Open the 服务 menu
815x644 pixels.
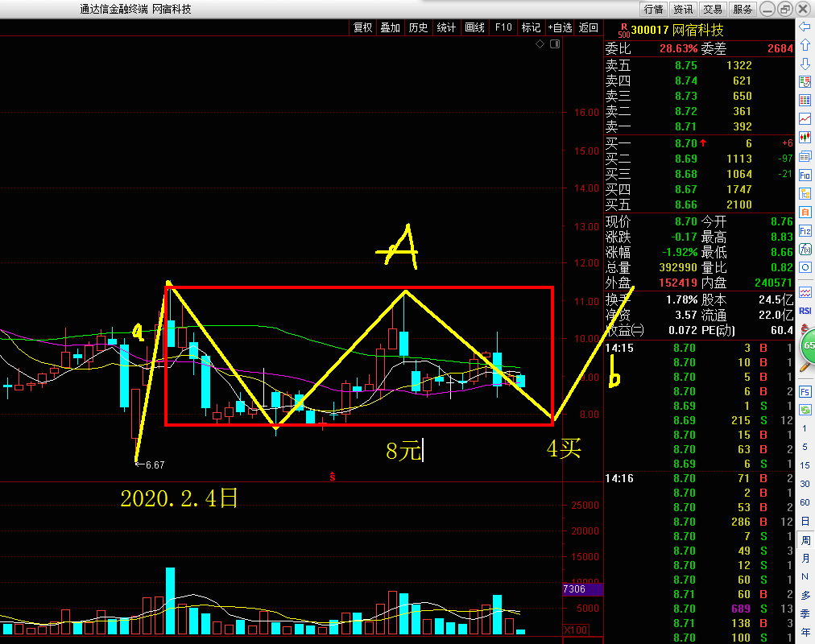(743, 9)
